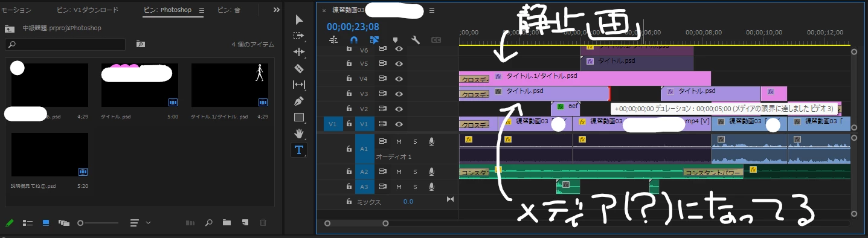The image size is (868, 238).
Task: Select the Track Select Forward tool
Action: [298, 36]
